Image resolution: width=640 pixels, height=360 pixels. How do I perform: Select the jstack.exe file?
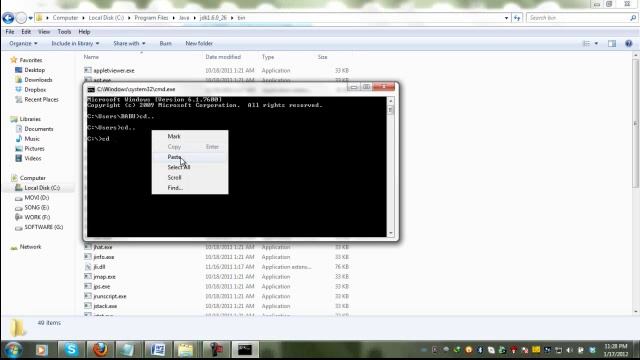(105, 306)
